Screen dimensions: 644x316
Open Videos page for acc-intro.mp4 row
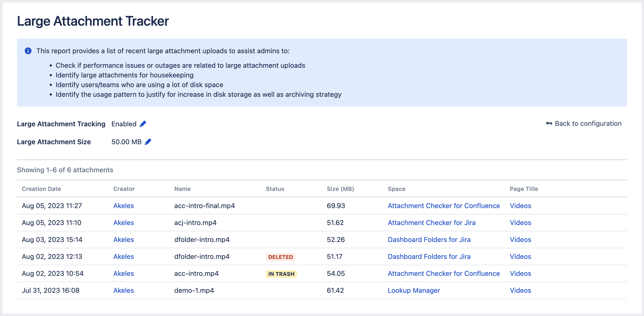pos(520,273)
